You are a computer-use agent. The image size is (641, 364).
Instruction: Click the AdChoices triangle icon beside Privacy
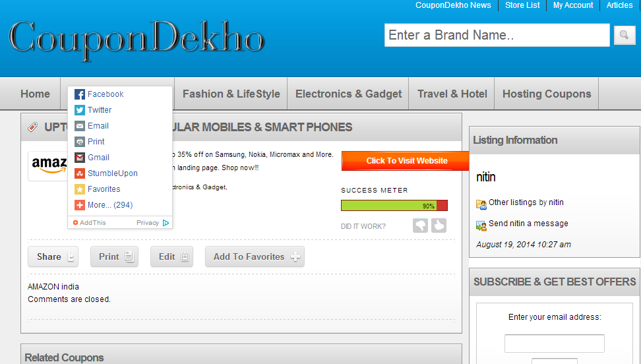coord(166,223)
